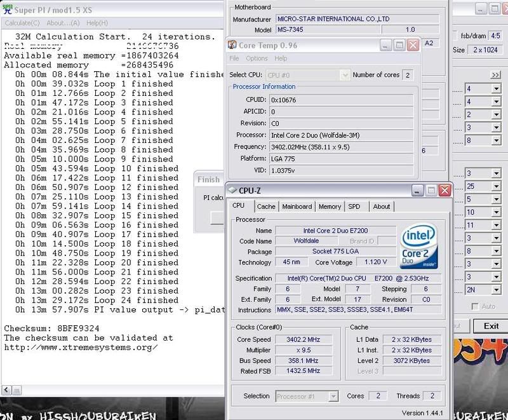508x420 pixels.
Task: Close the CPU-Z window
Action: 446,189
